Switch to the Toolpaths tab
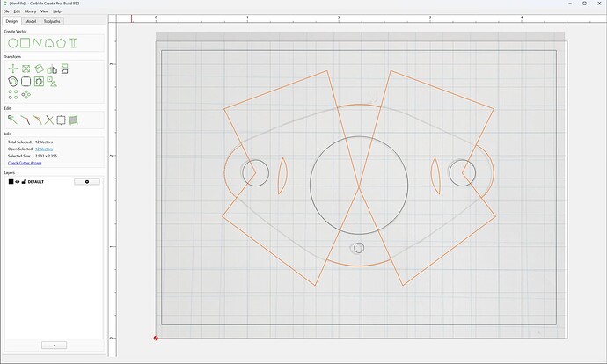Viewport: 607px width, 364px height. (52, 21)
